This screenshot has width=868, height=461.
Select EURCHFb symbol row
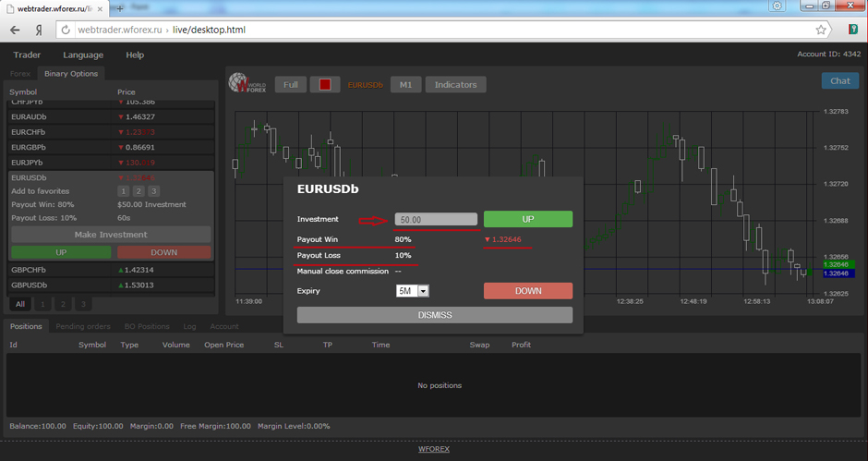[111, 132]
